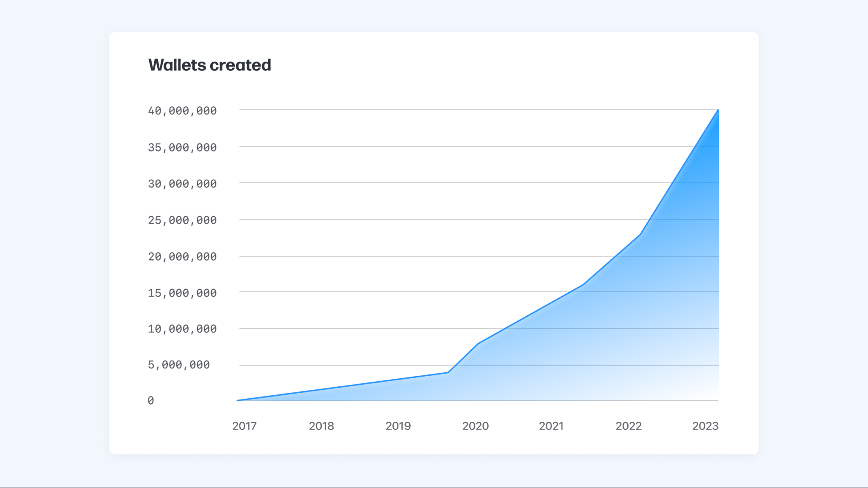Click the 25,000,000 y-axis label
Viewport: 868px width, 488px height.
coord(182,219)
